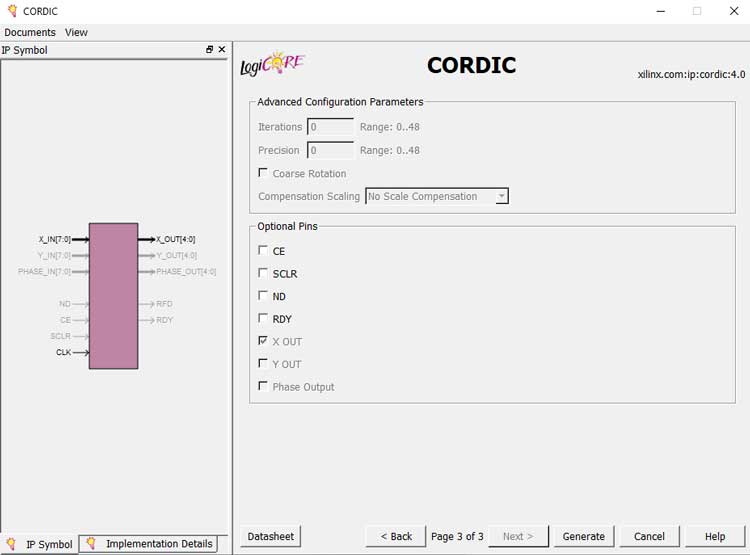Close the CORDIC window
Screen dimensions: 750x555
[x=734, y=11]
